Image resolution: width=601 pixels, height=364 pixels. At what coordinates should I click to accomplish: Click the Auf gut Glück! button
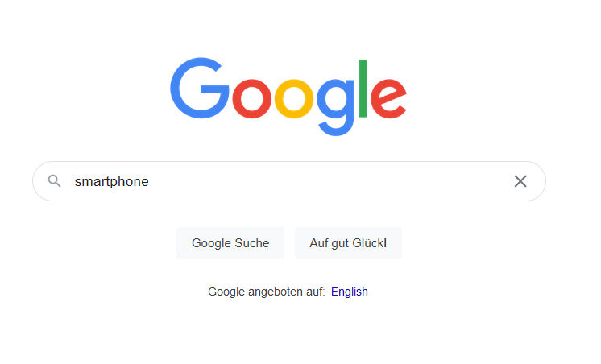348,243
